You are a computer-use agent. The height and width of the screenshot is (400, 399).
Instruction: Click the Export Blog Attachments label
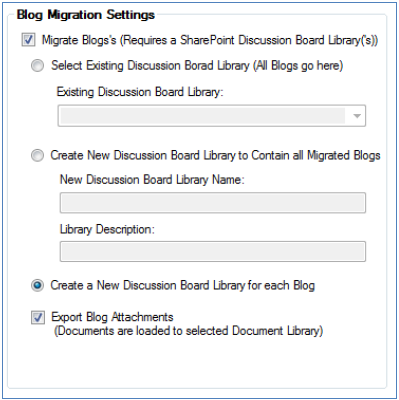pos(112,317)
